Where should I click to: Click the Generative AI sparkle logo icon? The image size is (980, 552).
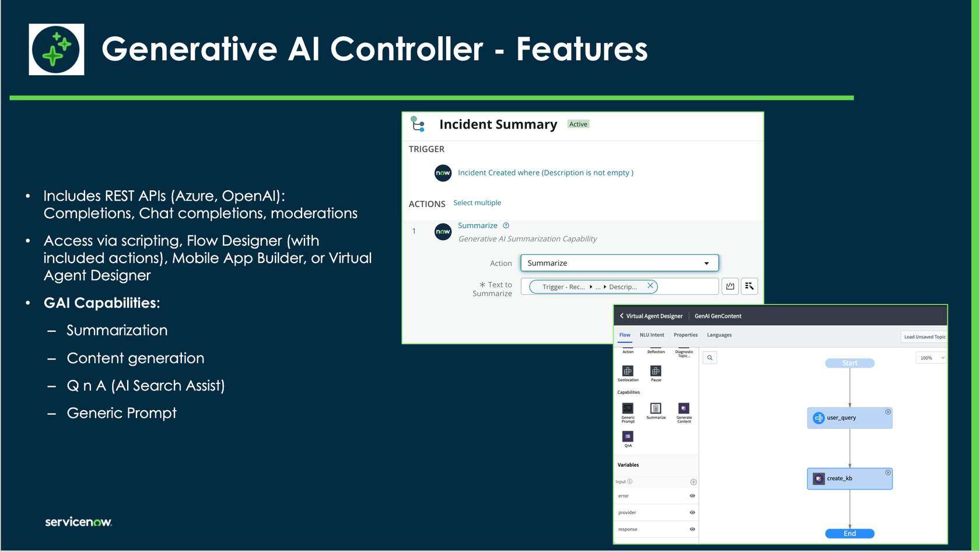pos(57,49)
